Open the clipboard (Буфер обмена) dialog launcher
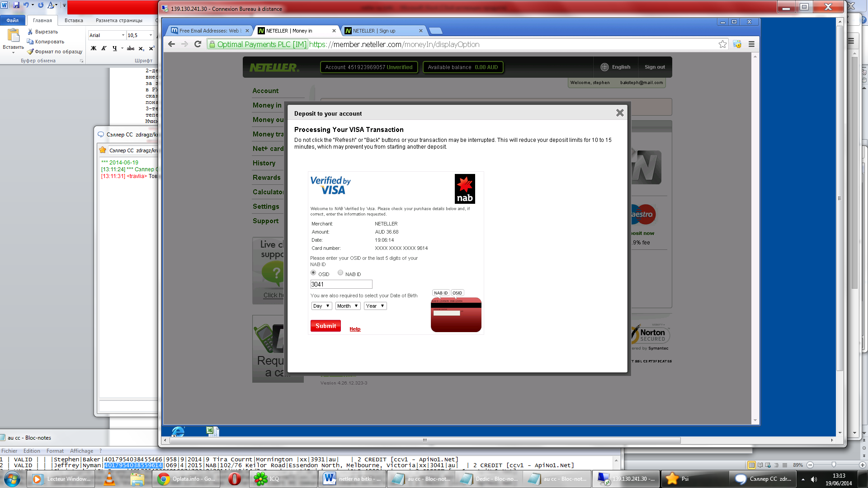 [x=82, y=61]
